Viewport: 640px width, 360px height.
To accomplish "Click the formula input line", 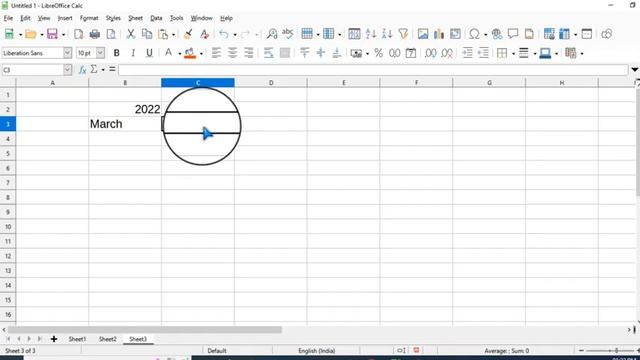I will tap(373, 70).
